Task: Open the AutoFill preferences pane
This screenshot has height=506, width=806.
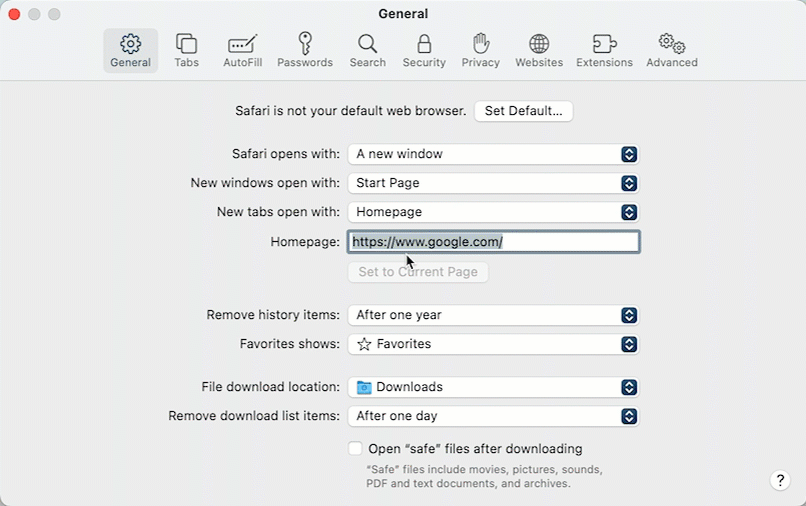Action: [243, 50]
